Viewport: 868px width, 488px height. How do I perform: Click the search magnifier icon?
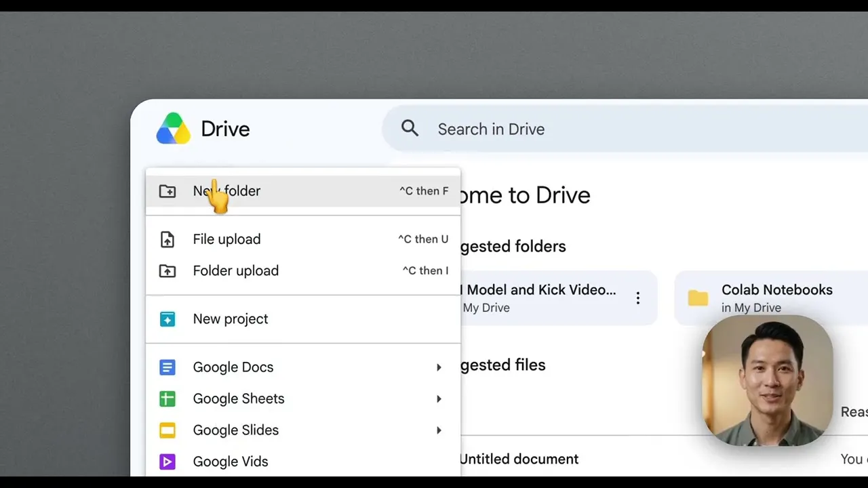pos(410,128)
